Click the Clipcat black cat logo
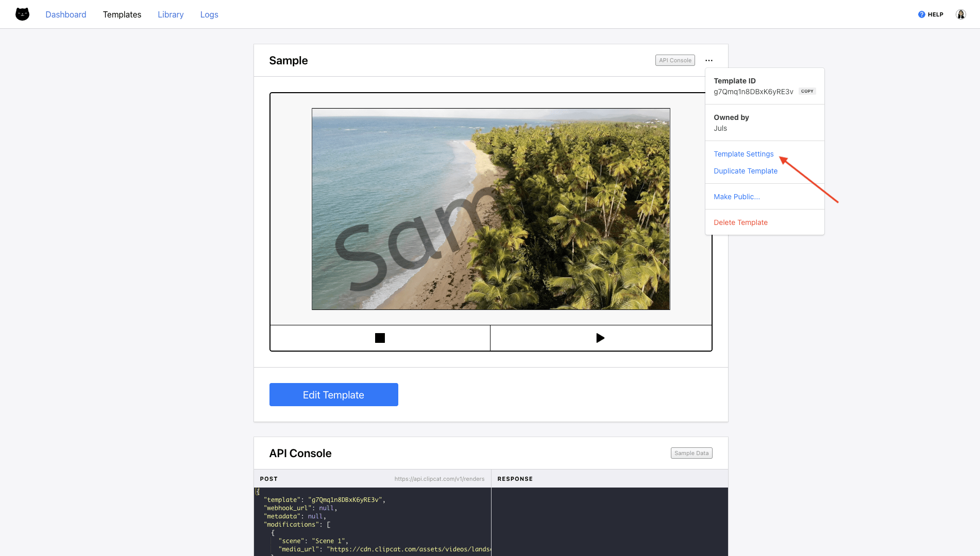This screenshot has width=980, height=556. click(22, 14)
